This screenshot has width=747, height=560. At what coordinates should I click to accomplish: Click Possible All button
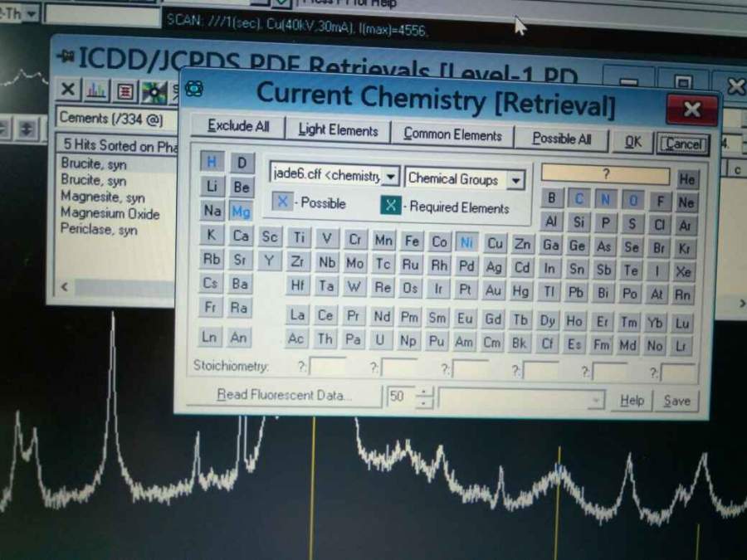click(562, 139)
